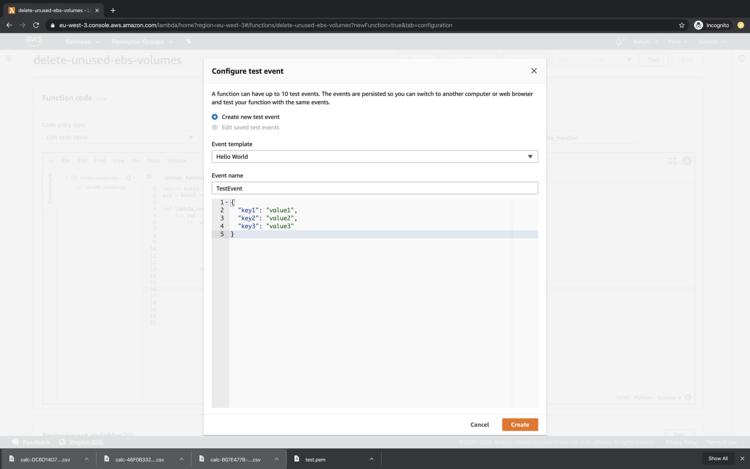
Task: Open a new browser tab with plus icon
Action: click(x=113, y=10)
